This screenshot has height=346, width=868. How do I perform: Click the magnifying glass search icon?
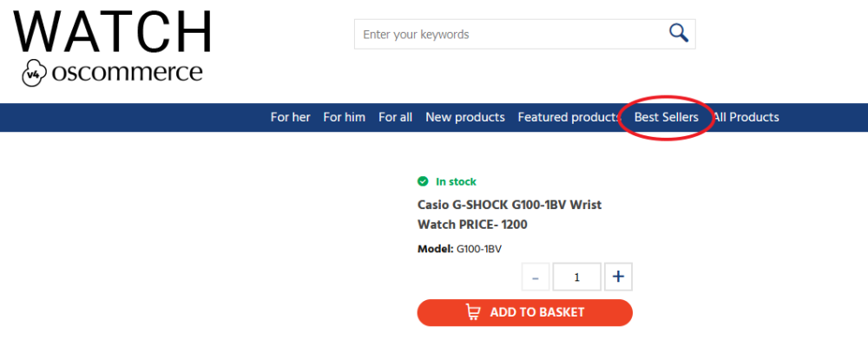tap(678, 33)
